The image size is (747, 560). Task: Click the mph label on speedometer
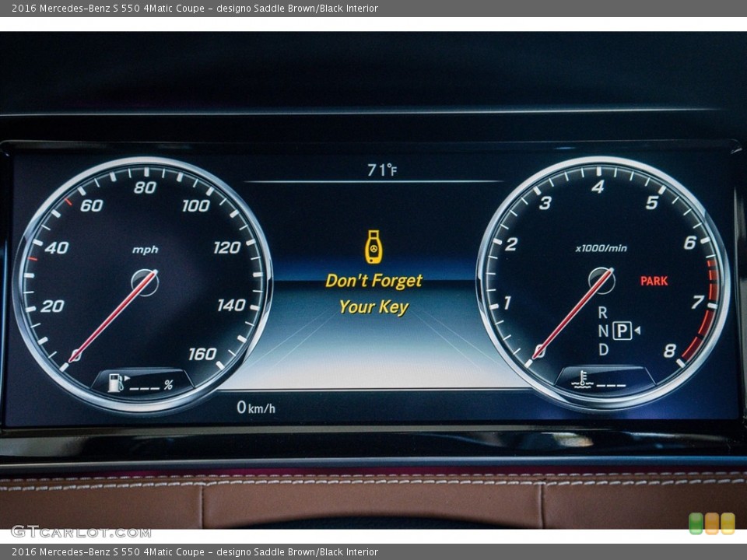coord(145,250)
